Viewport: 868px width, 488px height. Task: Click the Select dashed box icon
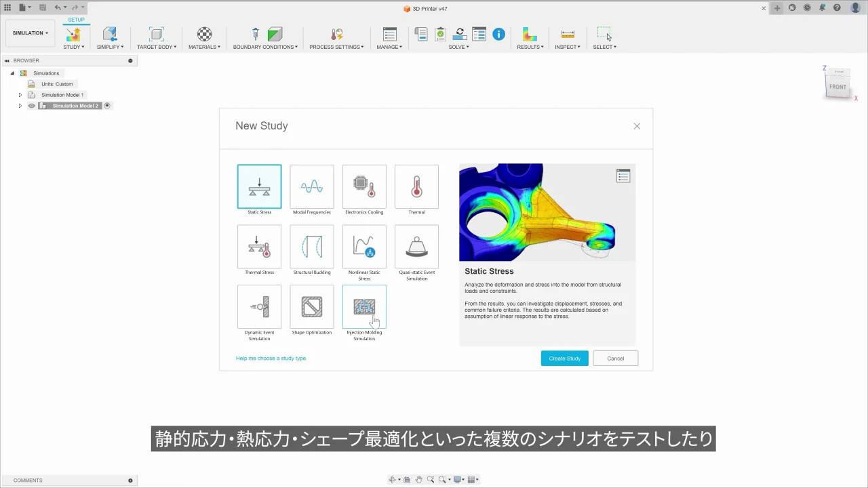[x=604, y=34]
